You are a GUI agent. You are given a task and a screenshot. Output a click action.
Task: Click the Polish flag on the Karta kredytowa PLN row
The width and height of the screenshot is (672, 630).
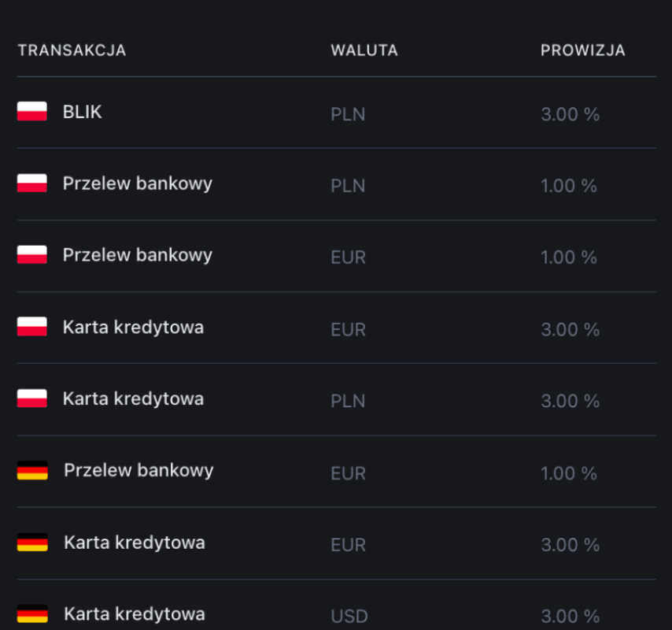(x=32, y=398)
